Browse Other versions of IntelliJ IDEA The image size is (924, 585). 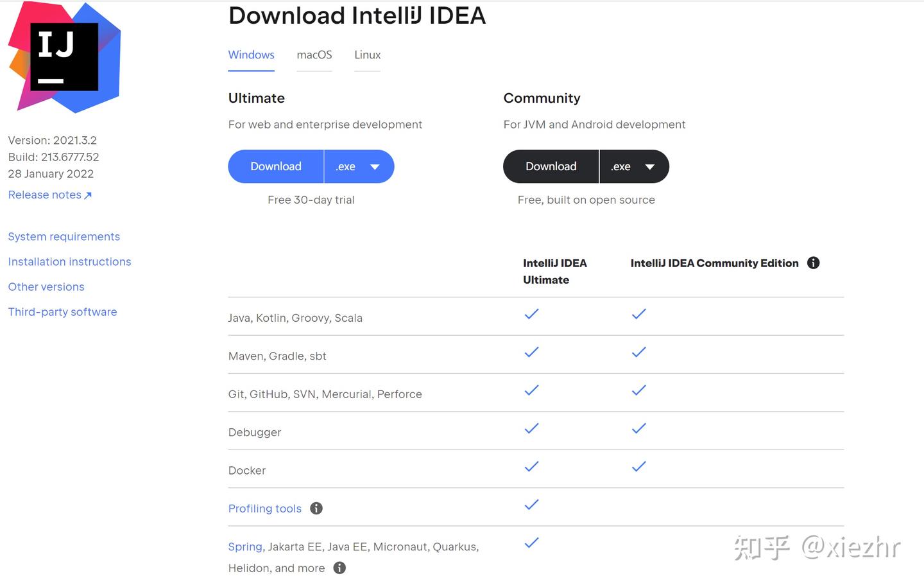(46, 286)
